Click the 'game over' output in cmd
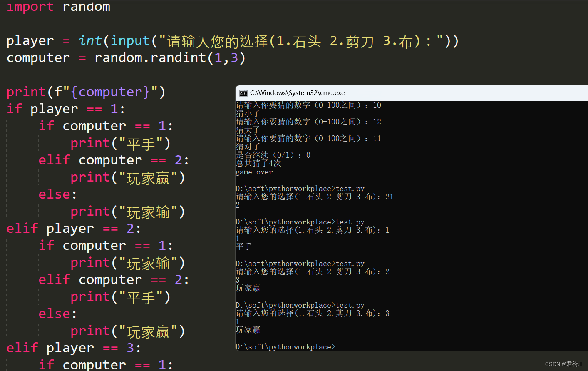 (254, 172)
